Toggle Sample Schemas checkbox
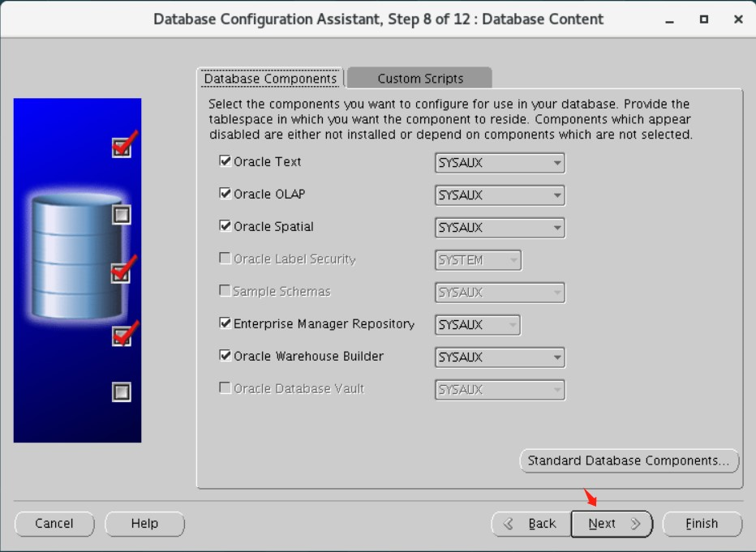Screen dimensions: 756x552 click(226, 290)
